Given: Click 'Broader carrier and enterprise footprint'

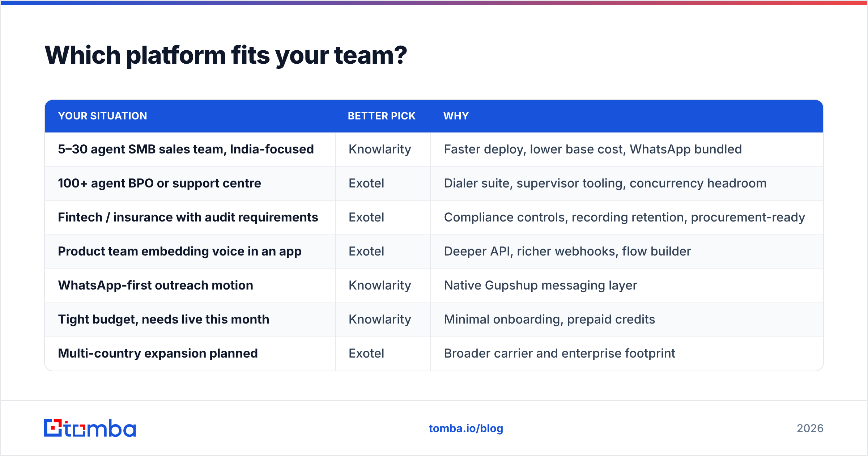Looking at the screenshot, I should point(559,353).
